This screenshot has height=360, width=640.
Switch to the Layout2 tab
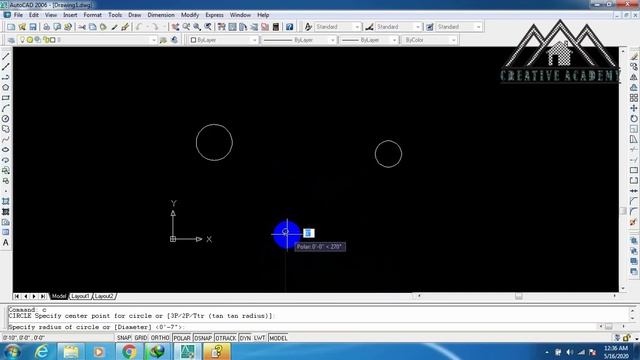tap(104, 296)
